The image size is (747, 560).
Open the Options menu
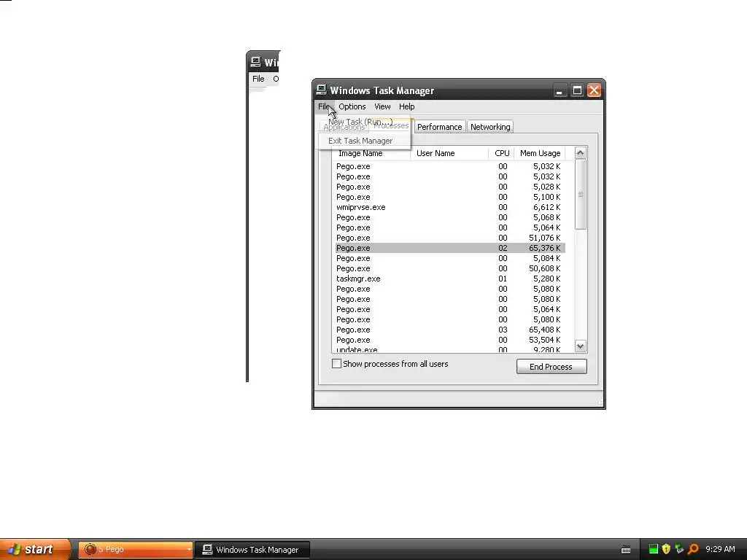tap(352, 106)
